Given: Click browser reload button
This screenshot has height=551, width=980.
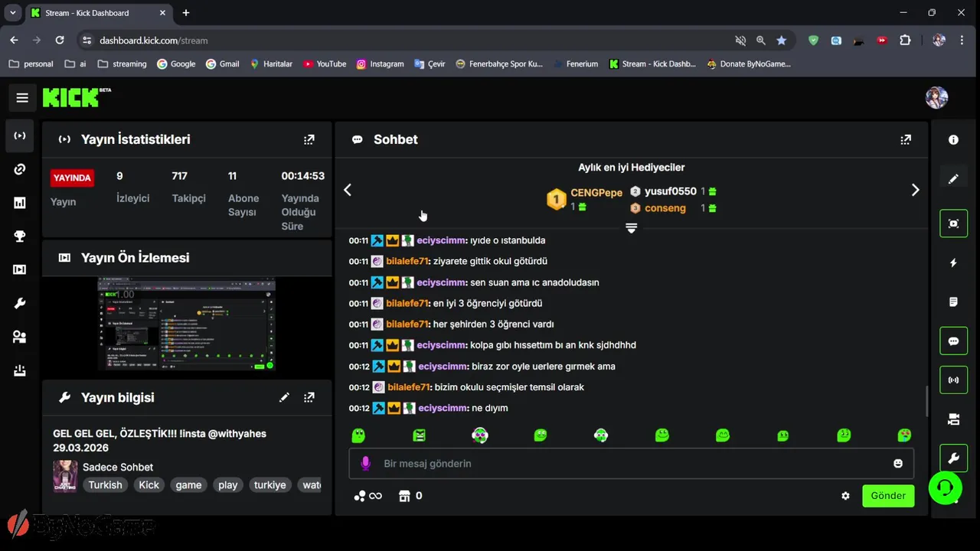Looking at the screenshot, I should 58,41.
